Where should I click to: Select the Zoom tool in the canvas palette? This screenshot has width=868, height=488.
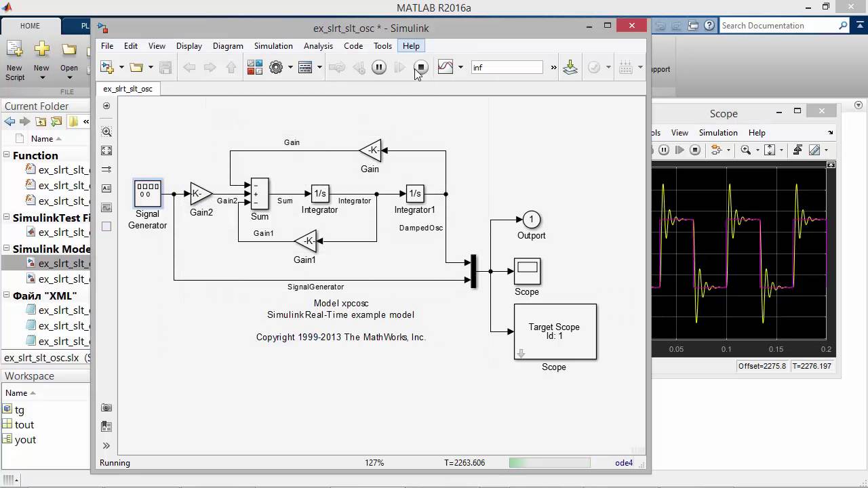(106, 131)
